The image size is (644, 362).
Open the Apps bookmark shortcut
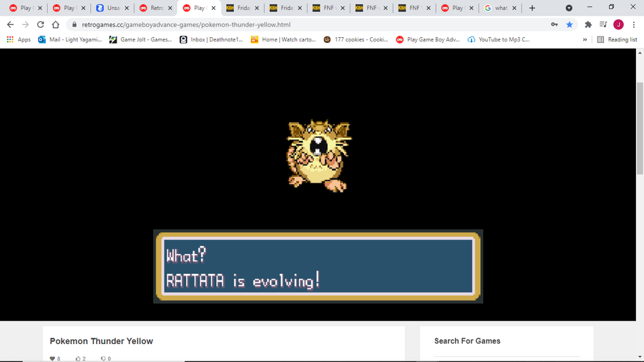pyautogui.click(x=19, y=39)
